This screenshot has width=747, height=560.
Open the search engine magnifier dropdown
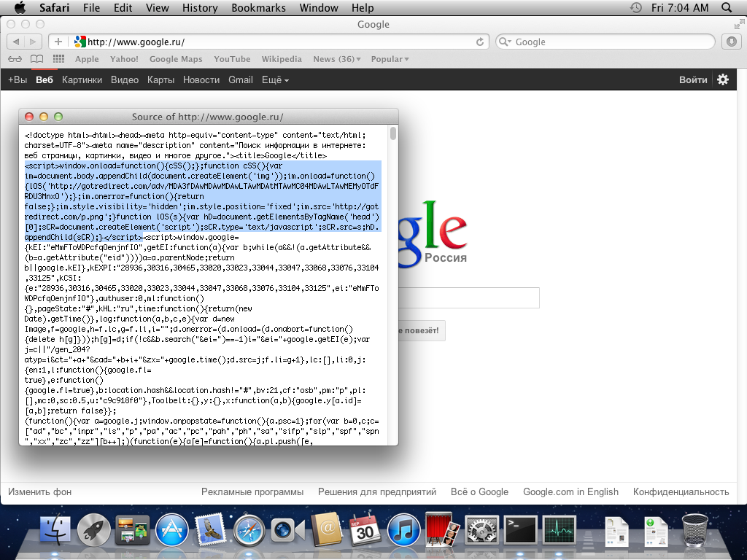(505, 42)
